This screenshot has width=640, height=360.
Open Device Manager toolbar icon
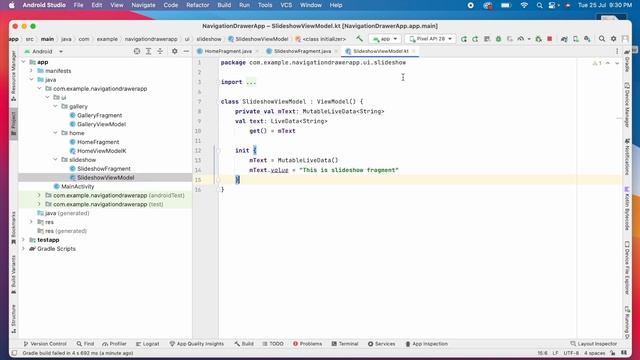point(576,39)
